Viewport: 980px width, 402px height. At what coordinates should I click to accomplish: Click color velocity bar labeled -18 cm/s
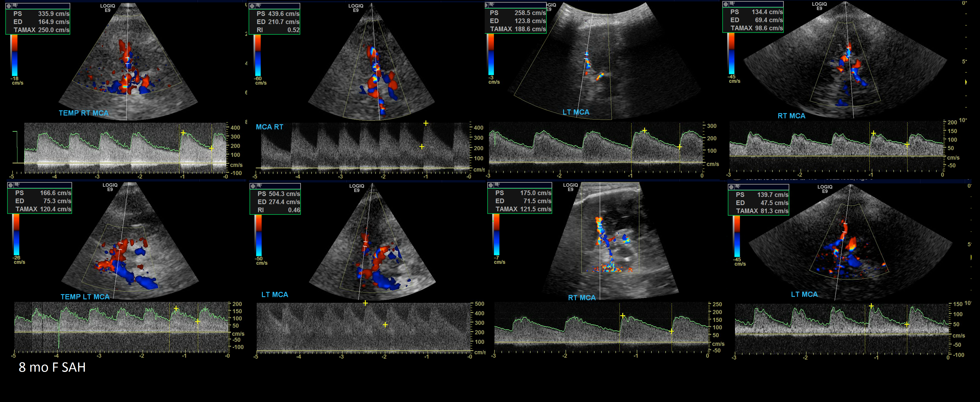coord(14,55)
